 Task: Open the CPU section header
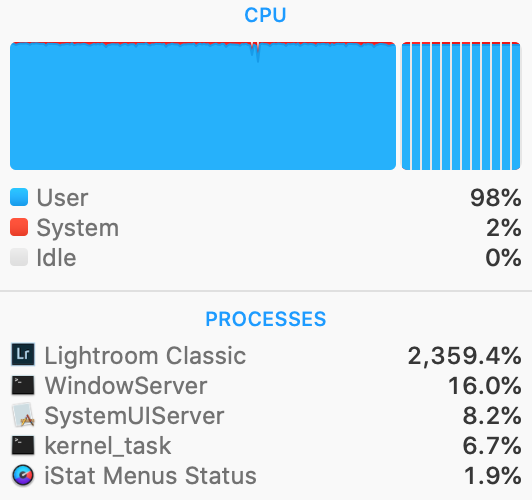pyautogui.click(x=266, y=15)
